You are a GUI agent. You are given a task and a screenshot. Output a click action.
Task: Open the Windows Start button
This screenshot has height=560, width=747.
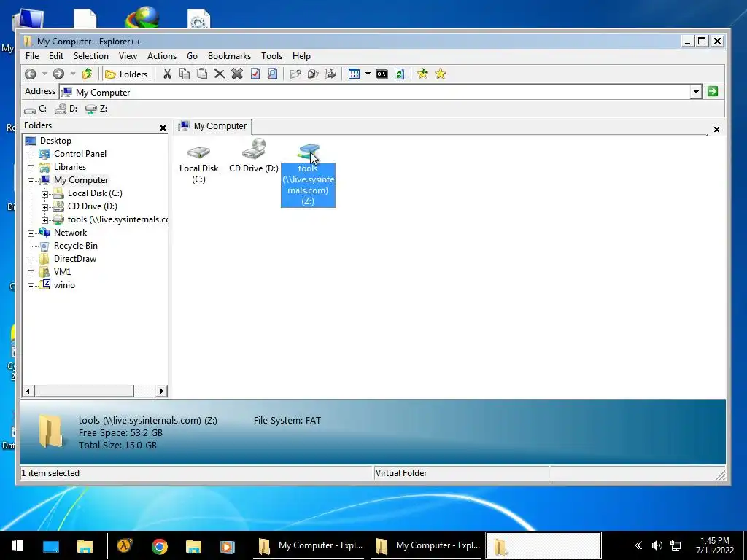18,545
